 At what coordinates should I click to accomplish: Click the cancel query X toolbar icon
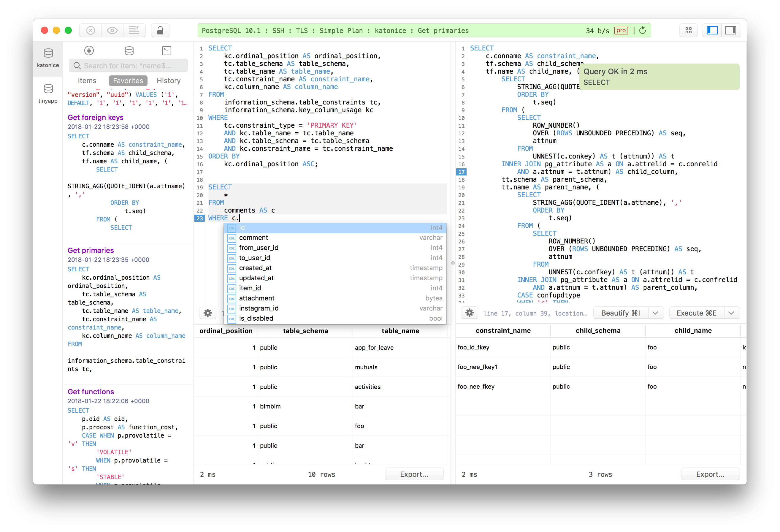pyautogui.click(x=90, y=31)
